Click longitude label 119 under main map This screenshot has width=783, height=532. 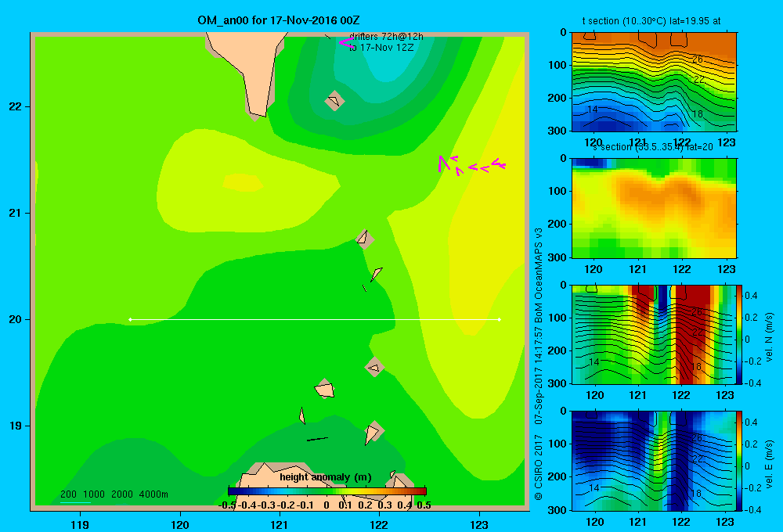[80, 524]
